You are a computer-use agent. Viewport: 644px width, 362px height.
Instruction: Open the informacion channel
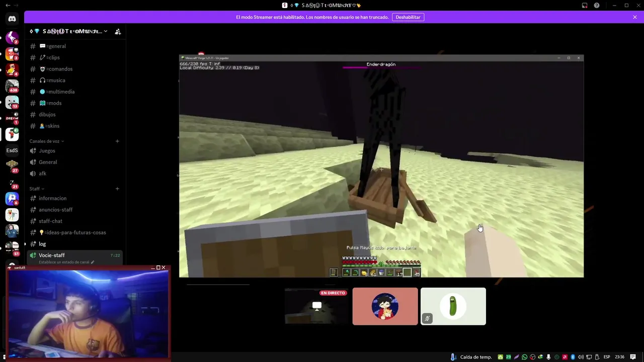click(74, 198)
